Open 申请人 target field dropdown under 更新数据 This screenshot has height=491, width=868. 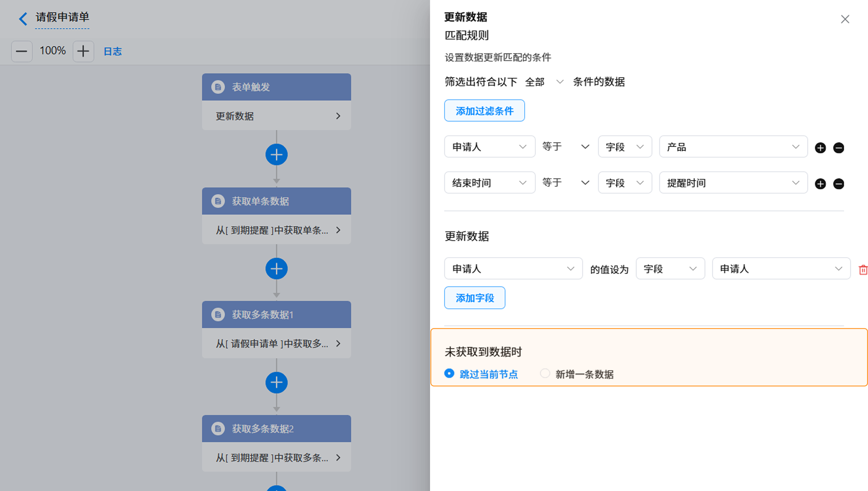click(513, 269)
